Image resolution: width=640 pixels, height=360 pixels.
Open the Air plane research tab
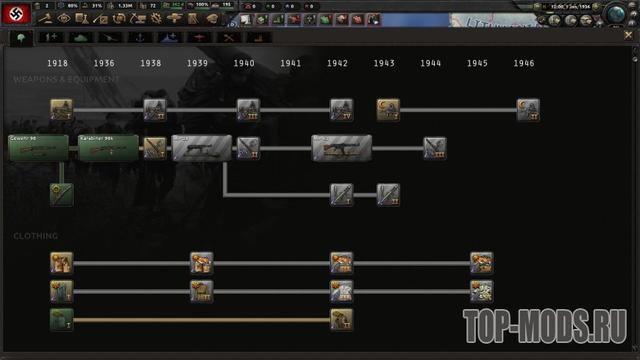point(199,38)
